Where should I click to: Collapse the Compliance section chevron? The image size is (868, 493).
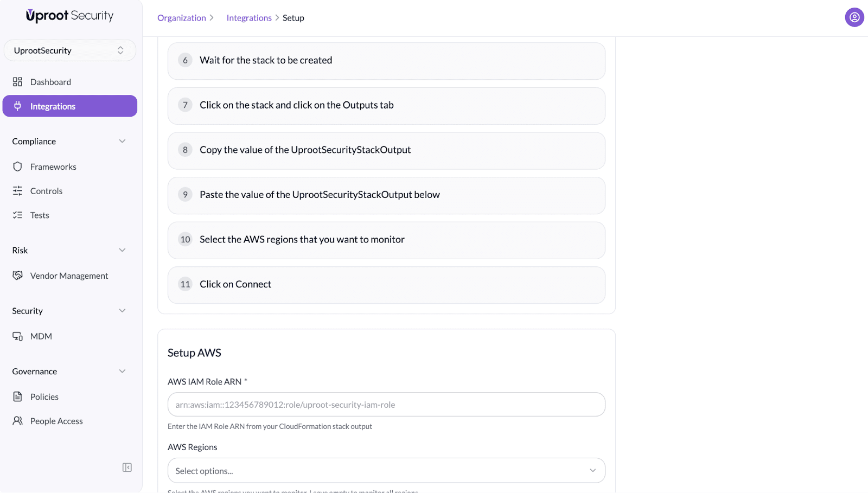click(122, 142)
